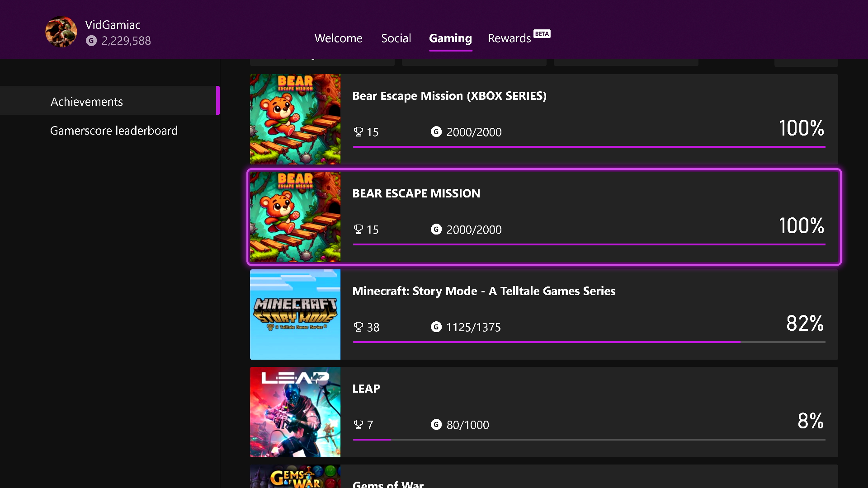This screenshot has height=488, width=868.
Task: Click 2000/2000 on the highlighted BEAR ESCAPE MISSION card
Action: coord(474,230)
